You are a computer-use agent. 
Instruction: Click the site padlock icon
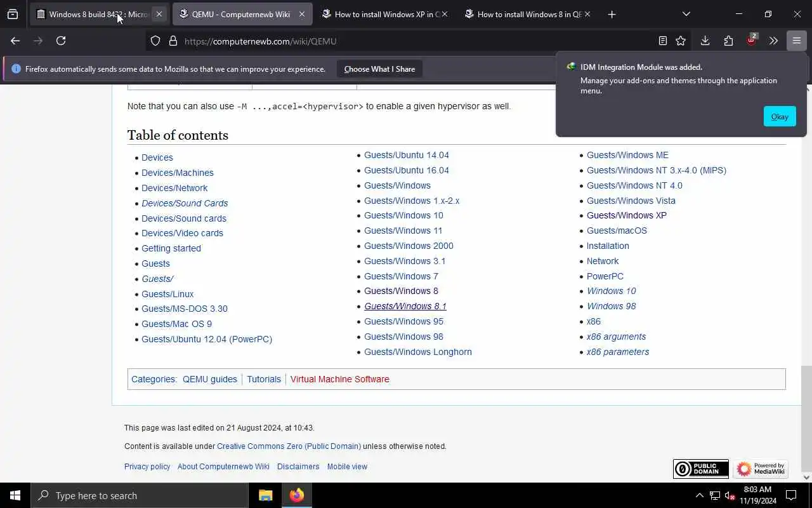[173, 41]
